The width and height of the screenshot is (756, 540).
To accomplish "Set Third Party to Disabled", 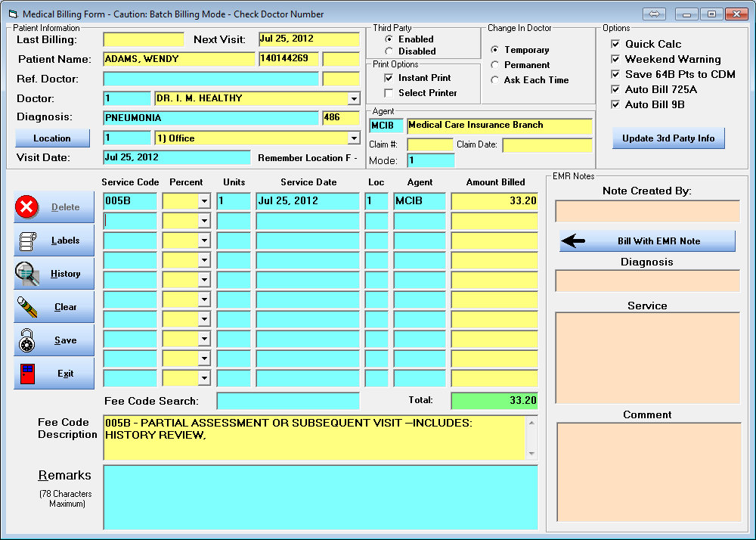I will point(389,51).
